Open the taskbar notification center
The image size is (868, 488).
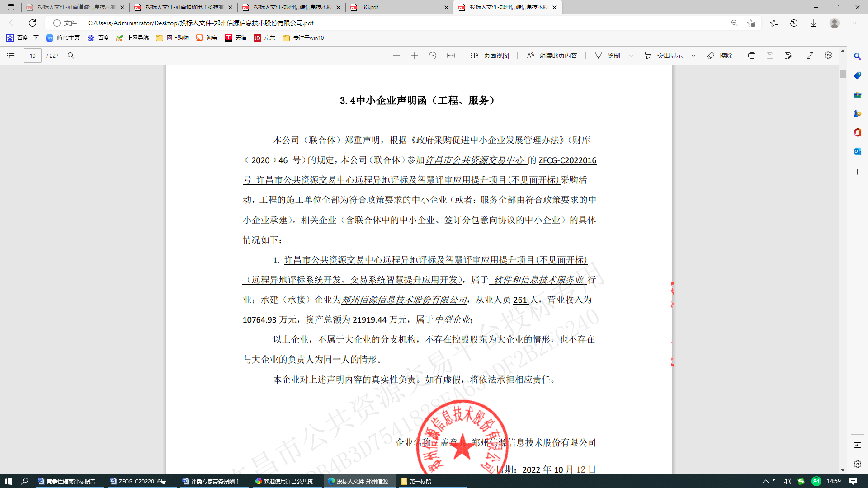[853, 481]
